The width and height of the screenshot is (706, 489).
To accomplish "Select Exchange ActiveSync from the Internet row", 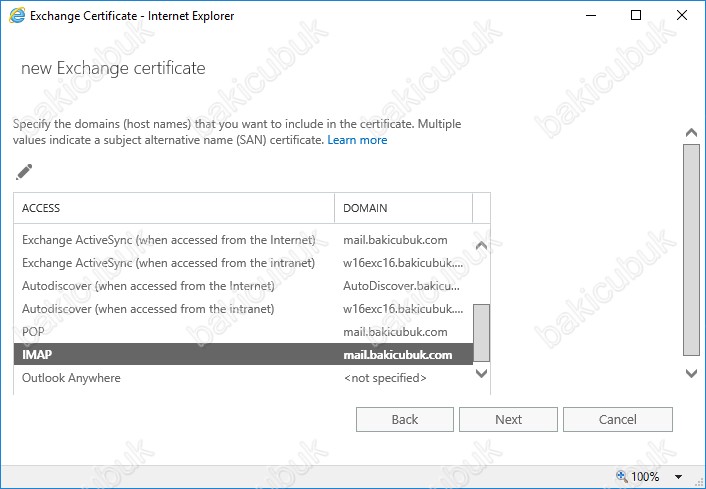I will tap(243, 240).
